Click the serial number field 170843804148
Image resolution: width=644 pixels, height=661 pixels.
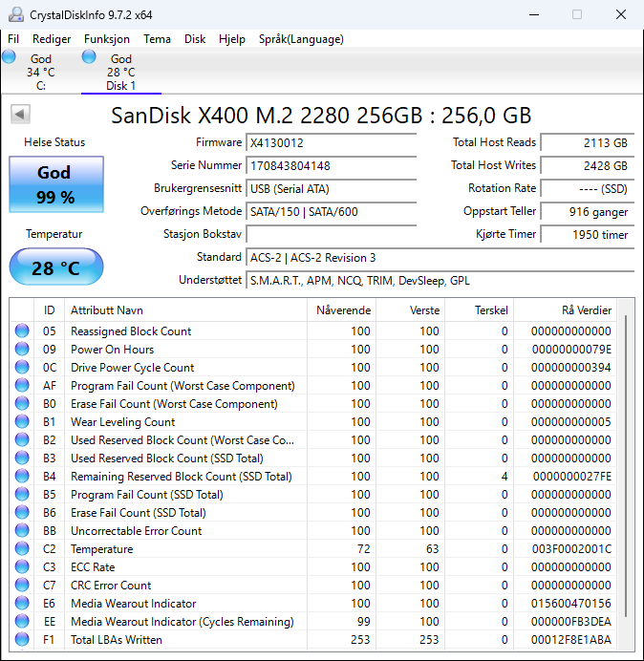pos(332,165)
